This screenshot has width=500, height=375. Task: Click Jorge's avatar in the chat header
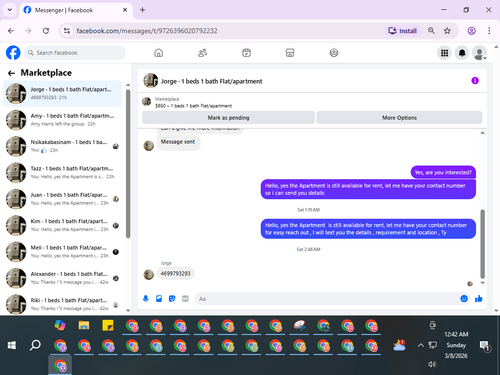pos(151,81)
